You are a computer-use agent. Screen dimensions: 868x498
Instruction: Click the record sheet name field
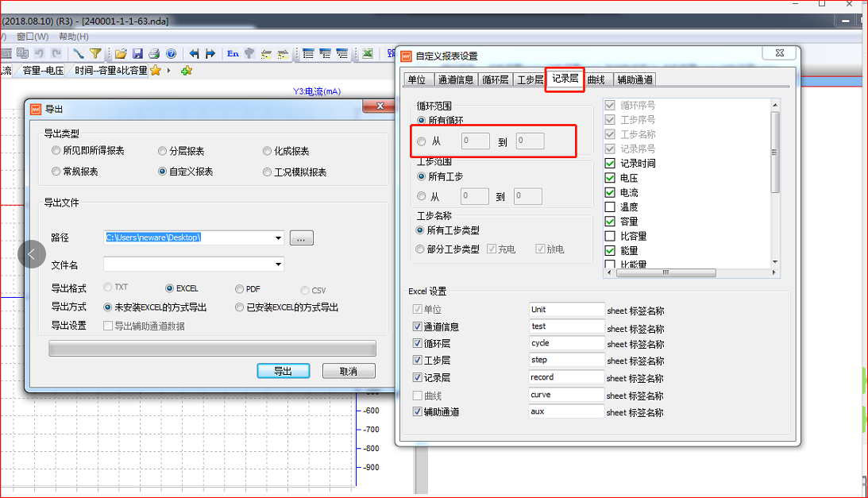click(566, 377)
